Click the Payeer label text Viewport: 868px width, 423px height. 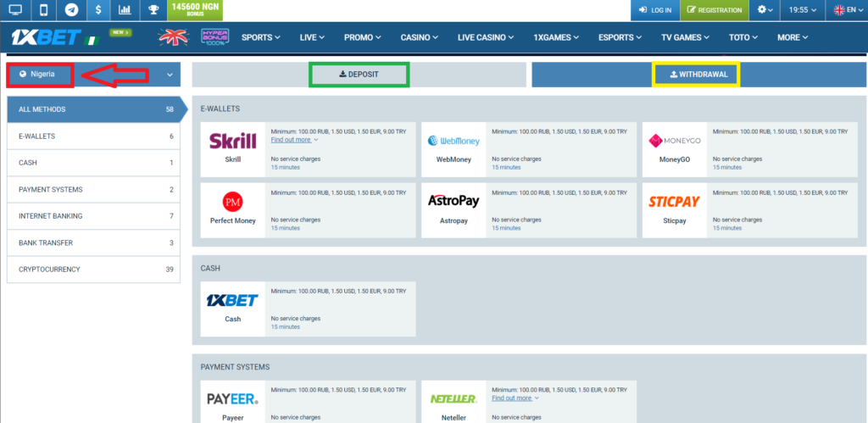coord(233,417)
